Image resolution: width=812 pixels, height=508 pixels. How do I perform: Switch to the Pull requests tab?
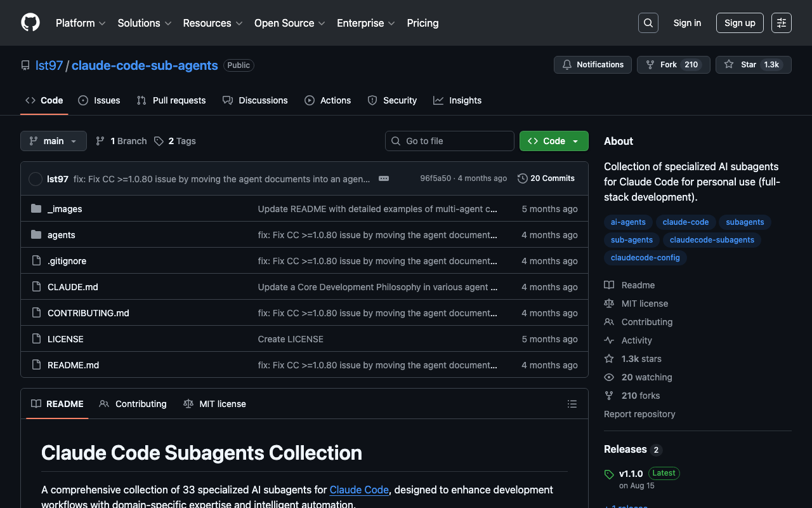171,100
